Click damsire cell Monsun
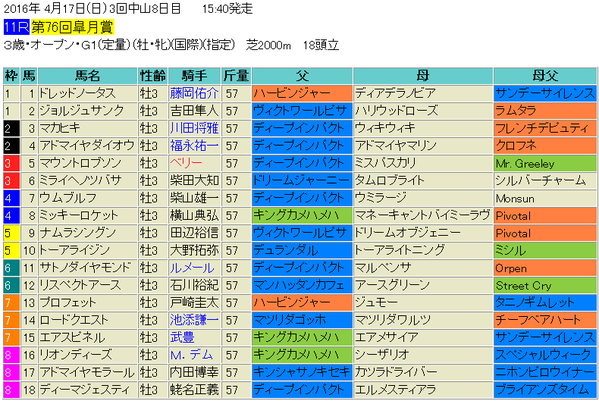This screenshot has width=599, height=401. click(x=545, y=198)
